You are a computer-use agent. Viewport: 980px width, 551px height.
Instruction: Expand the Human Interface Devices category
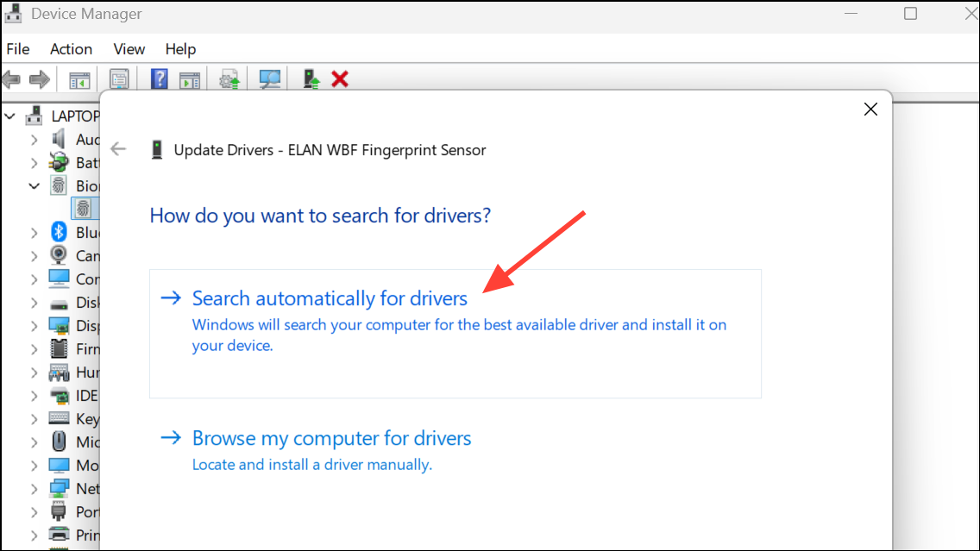(x=35, y=373)
